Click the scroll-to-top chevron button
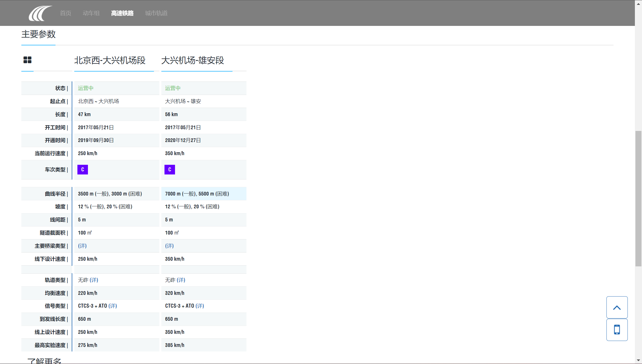642x364 pixels. coord(617,307)
